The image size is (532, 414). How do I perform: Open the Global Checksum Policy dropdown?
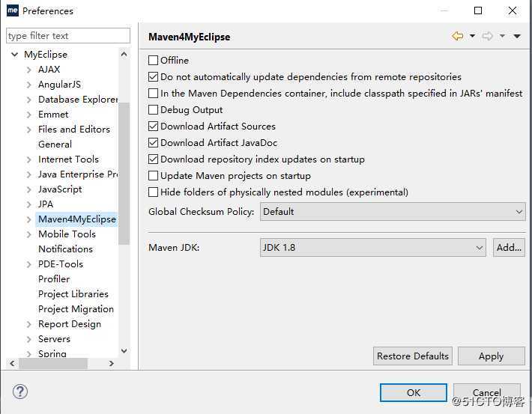tap(393, 212)
